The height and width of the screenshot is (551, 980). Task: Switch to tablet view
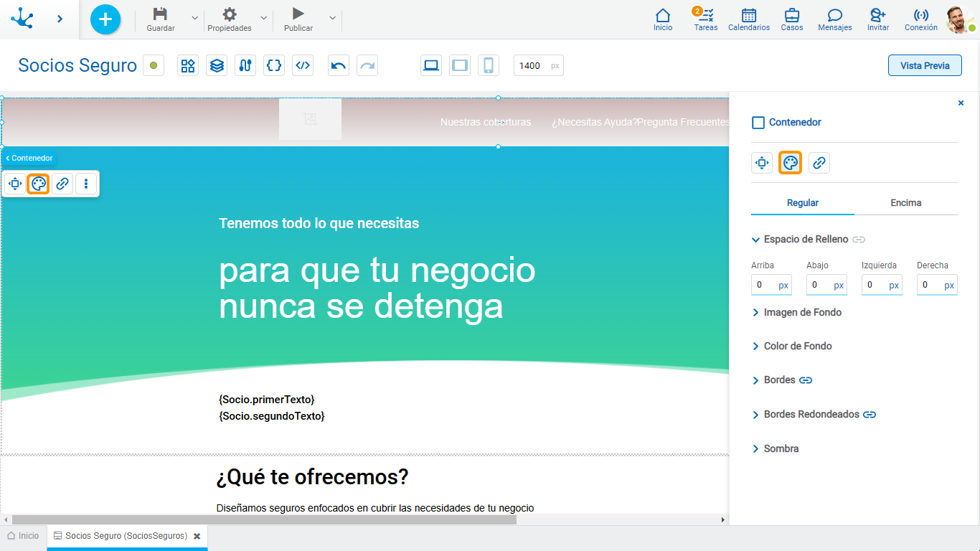pos(460,65)
